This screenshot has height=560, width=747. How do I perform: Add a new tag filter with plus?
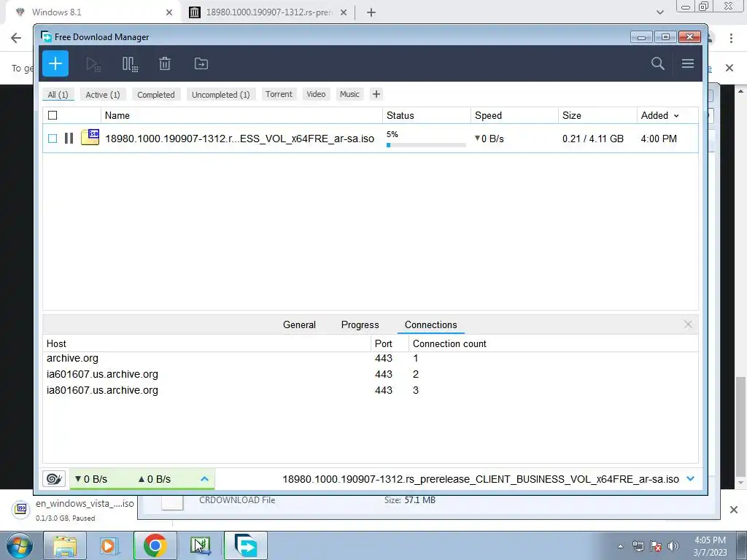tap(376, 94)
